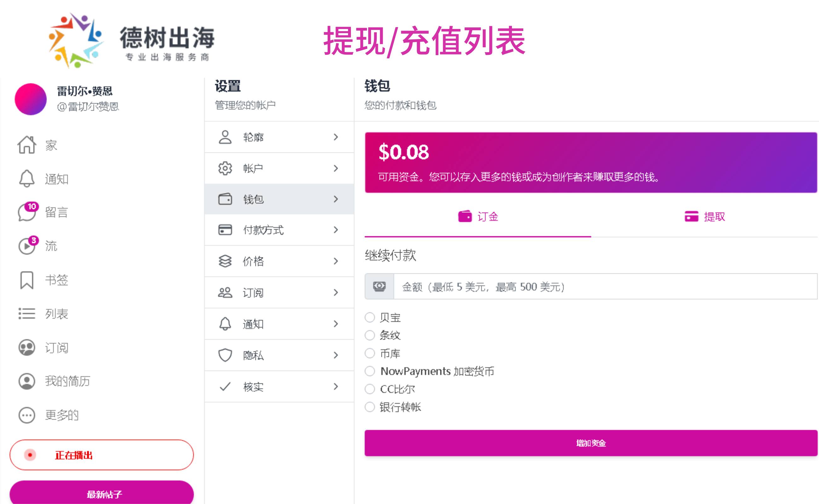Click the amount input field (金额)

tap(605, 287)
